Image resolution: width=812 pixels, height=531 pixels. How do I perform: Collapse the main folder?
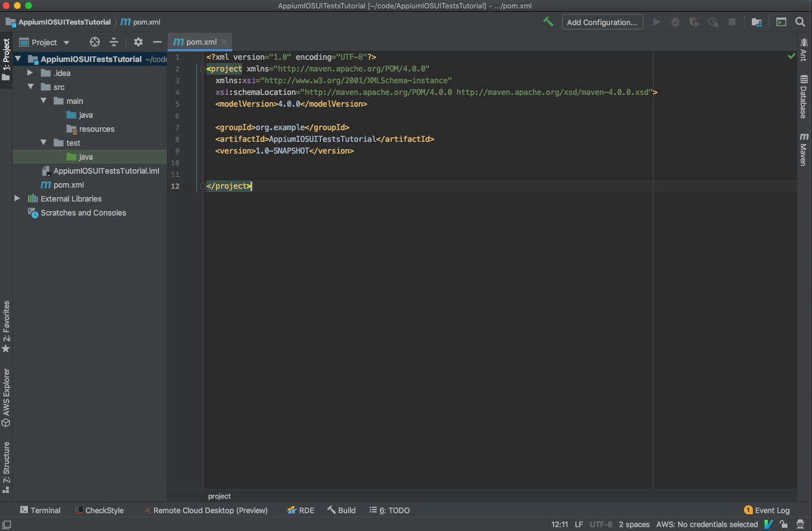(x=44, y=101)
